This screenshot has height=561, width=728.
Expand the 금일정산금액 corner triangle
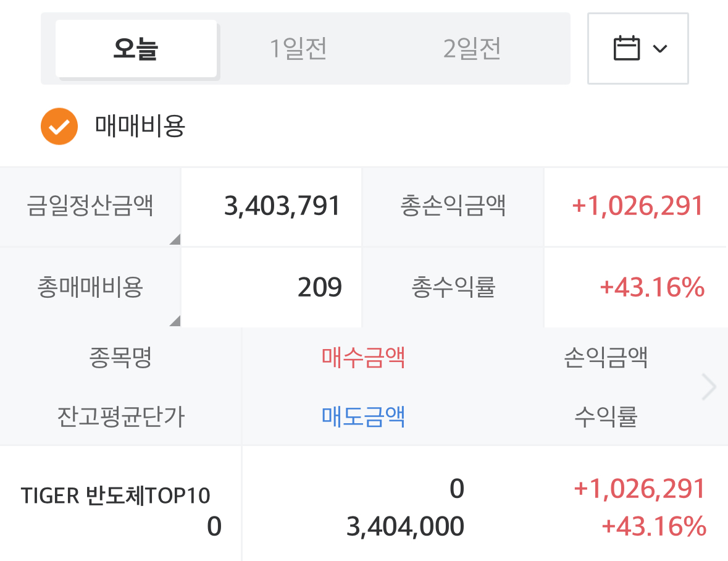tap(175, 240)
